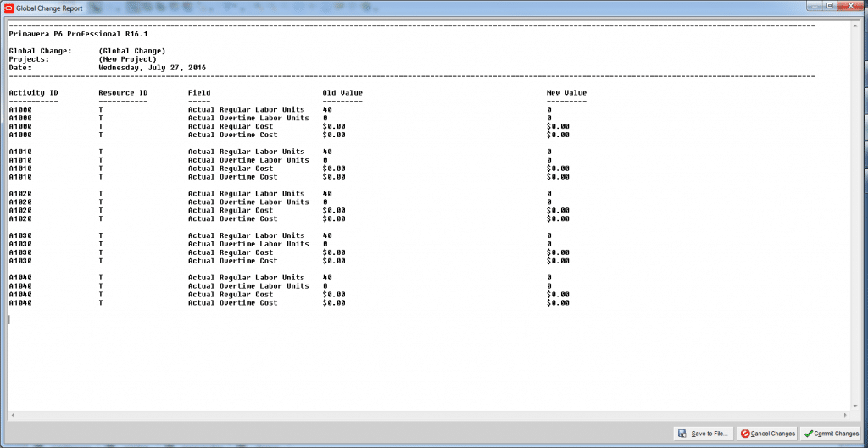Click A1020's 'Actual Regular Labor Units' field
This screenshot has height=448, width=868.
pyautogui.click(x=247, y=194)
